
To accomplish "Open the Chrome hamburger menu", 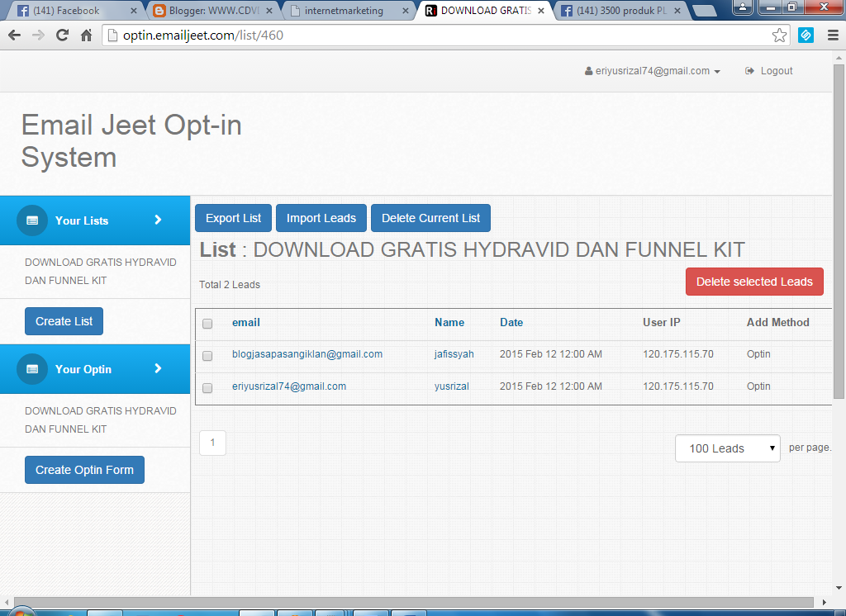I will click(833, 36).
